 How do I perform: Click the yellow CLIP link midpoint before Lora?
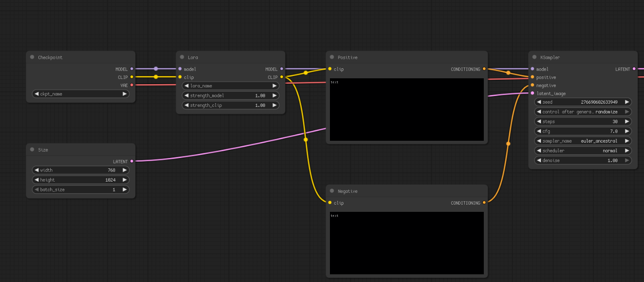tap(156, 77)
